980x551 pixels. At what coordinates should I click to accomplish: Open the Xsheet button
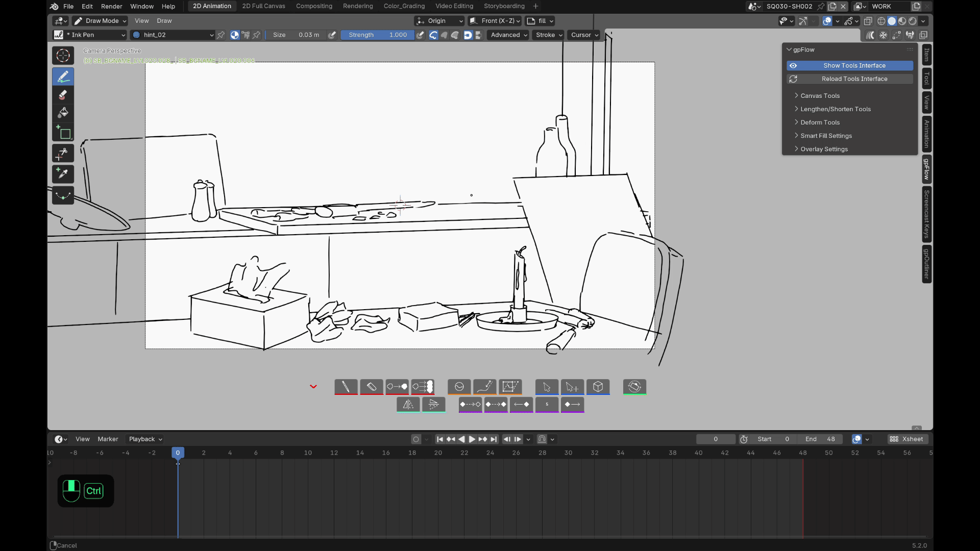point(908,439)
